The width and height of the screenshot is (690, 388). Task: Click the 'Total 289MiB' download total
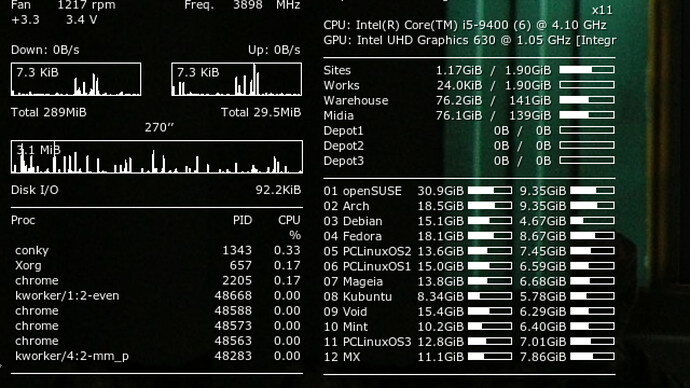click(49, 112)
